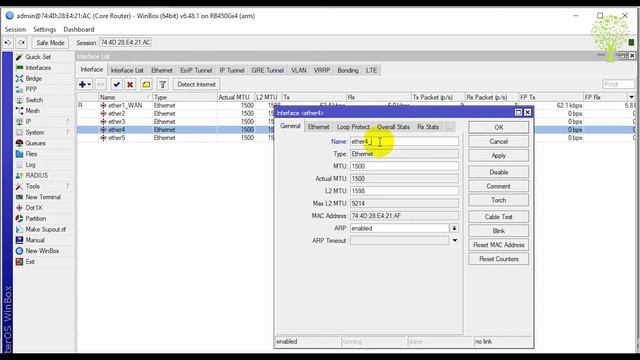Open the ARP dropdown
The image size is (640, 360).
click(x=454, y=228)
